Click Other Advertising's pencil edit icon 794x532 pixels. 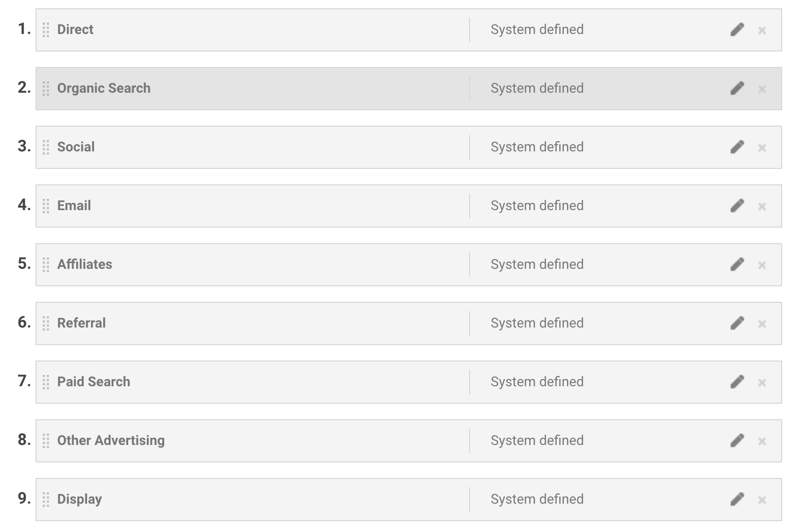[x=737, y=441]
